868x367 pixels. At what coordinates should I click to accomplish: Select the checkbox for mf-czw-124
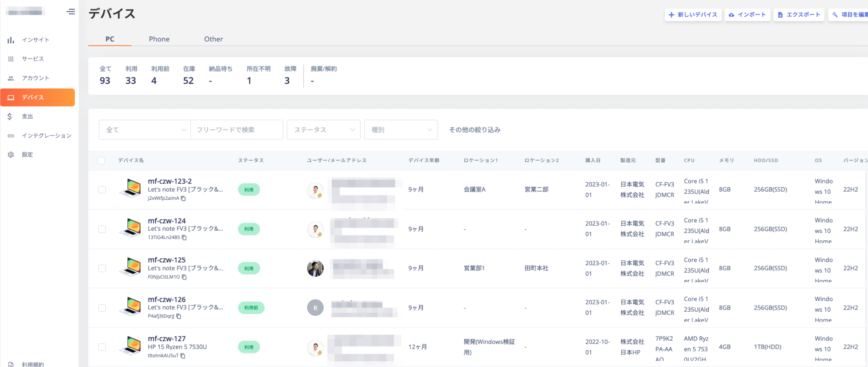[x=102, y=229]
